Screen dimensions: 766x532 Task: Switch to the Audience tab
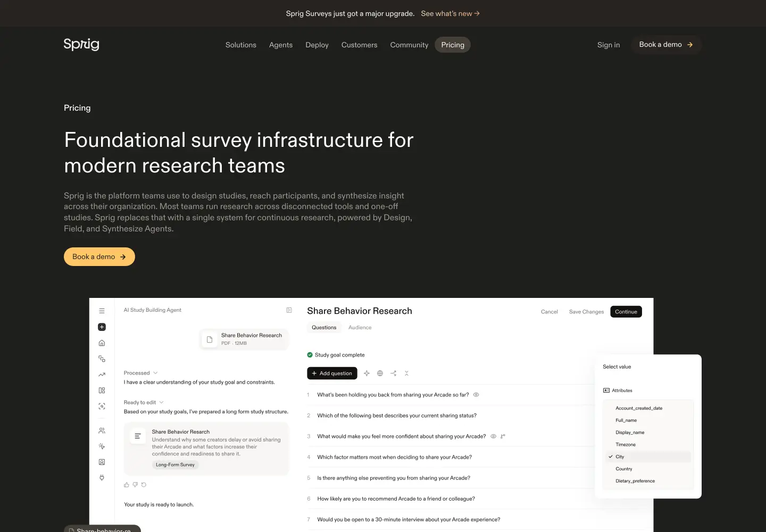click(360, 328)
